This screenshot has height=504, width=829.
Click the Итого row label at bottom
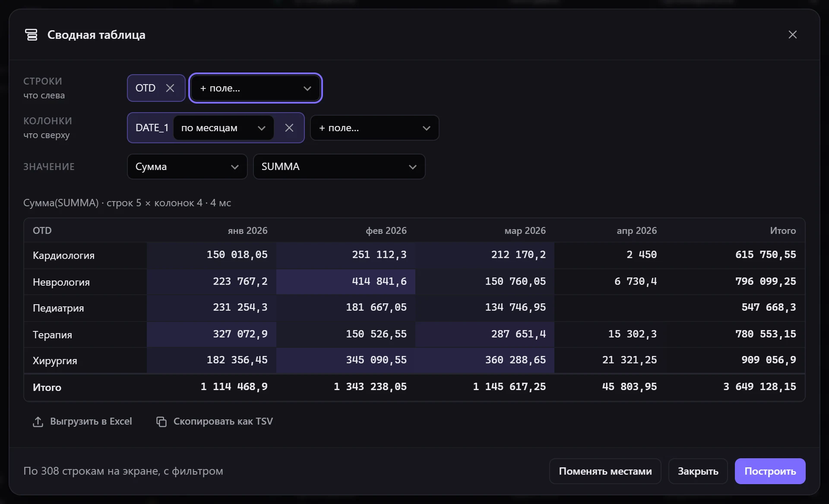click(x=47, y=387)
